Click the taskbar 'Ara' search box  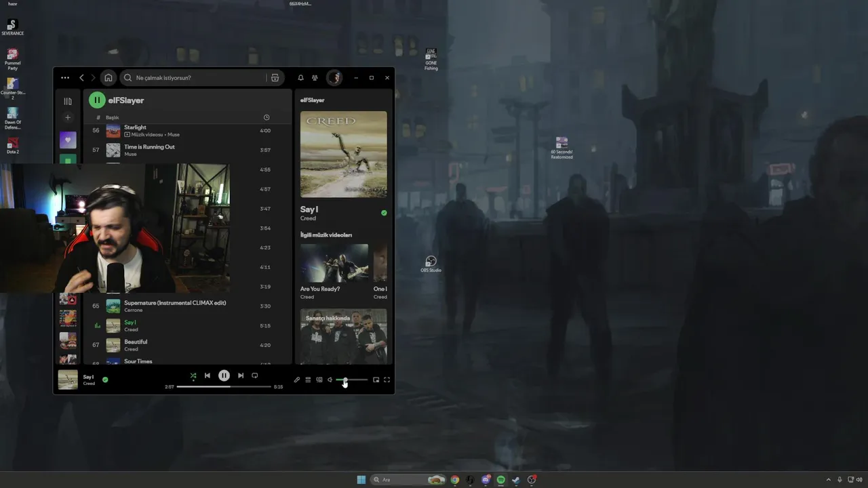click(410, 480)
